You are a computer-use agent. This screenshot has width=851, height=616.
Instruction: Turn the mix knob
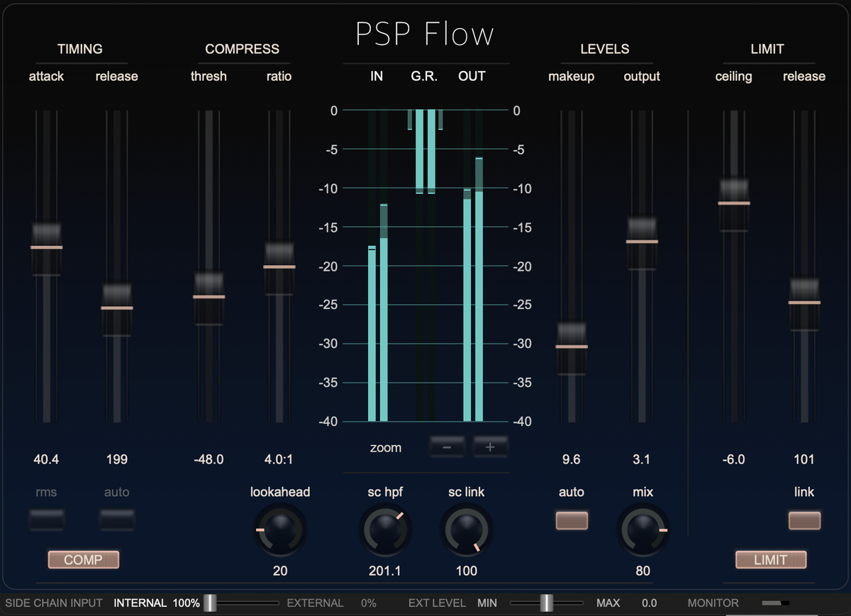[x=642, y=530]
